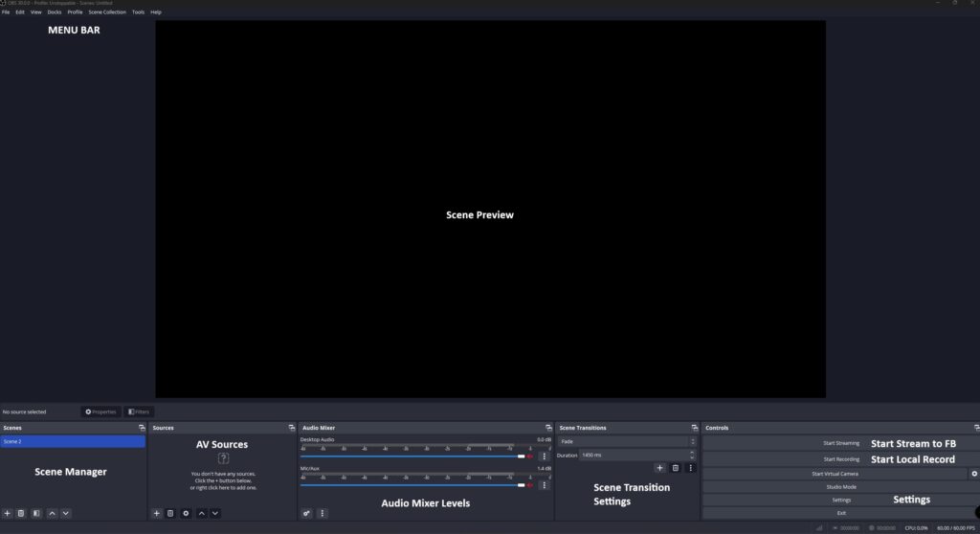The height and width of the screenshot is (534, 980).
Task: Add a new scene with the plus icon in Scenes panel
Action: 7,513
